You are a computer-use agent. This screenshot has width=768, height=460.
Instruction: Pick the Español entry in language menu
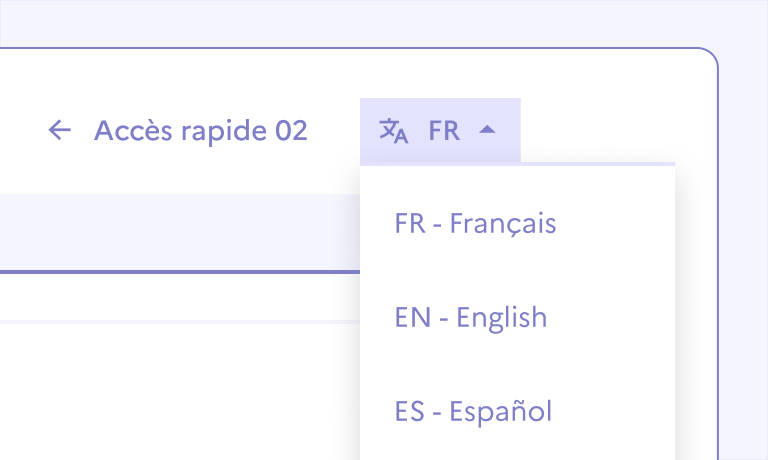point(473,411)
